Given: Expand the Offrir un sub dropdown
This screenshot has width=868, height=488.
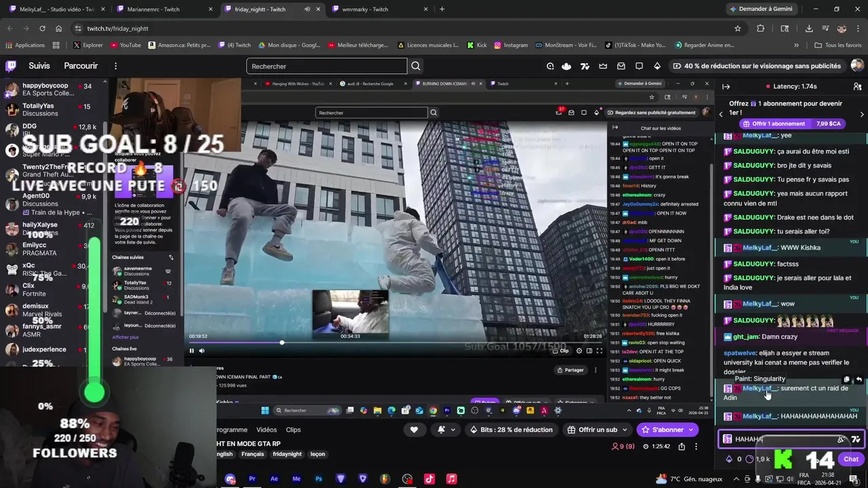Looking at the screenshot, I should point(624,430).
